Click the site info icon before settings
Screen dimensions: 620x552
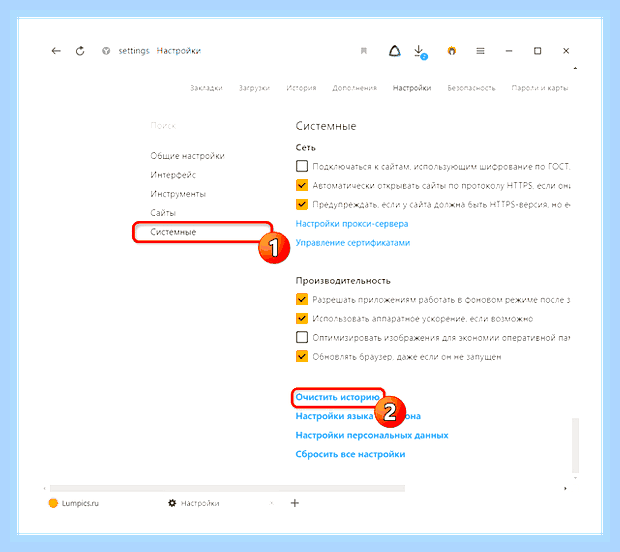click(x=106, y=51)
